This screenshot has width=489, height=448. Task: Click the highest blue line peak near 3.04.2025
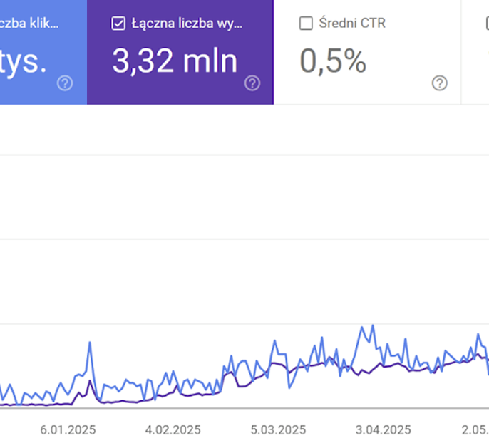[362, 327]
